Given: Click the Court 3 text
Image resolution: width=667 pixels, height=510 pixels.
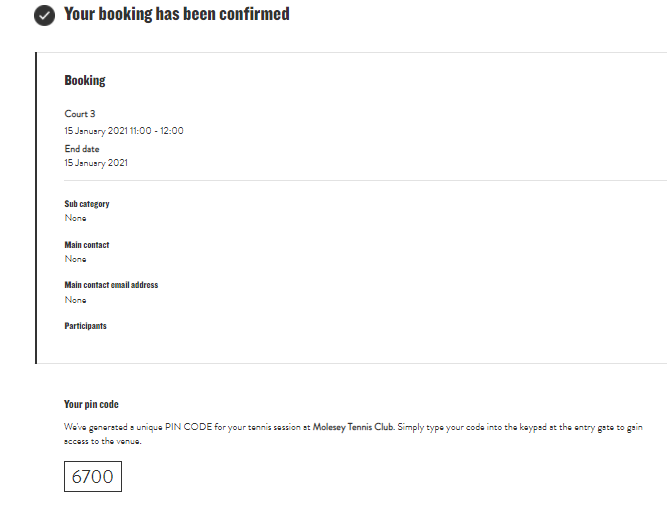Looking at the screenshot, I should point(80,114).
